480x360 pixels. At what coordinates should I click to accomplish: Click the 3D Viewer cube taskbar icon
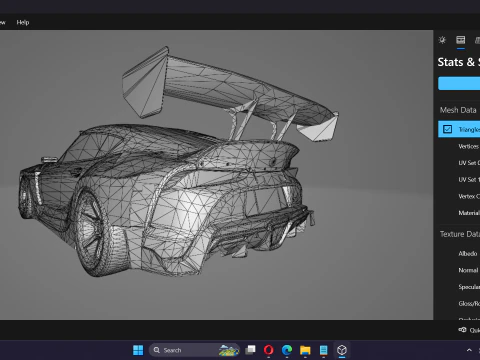[x=342, y=350]
